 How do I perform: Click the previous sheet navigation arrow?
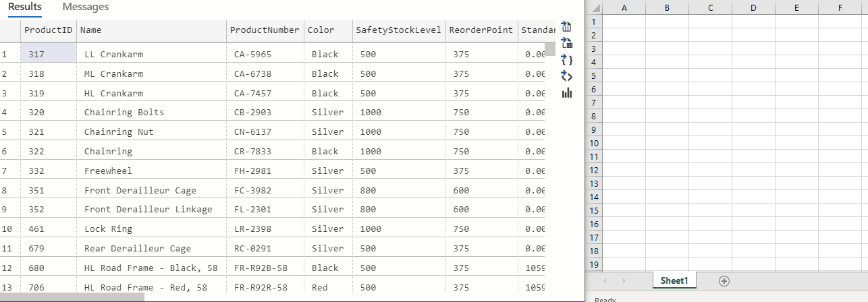click(x=605, y=281)
